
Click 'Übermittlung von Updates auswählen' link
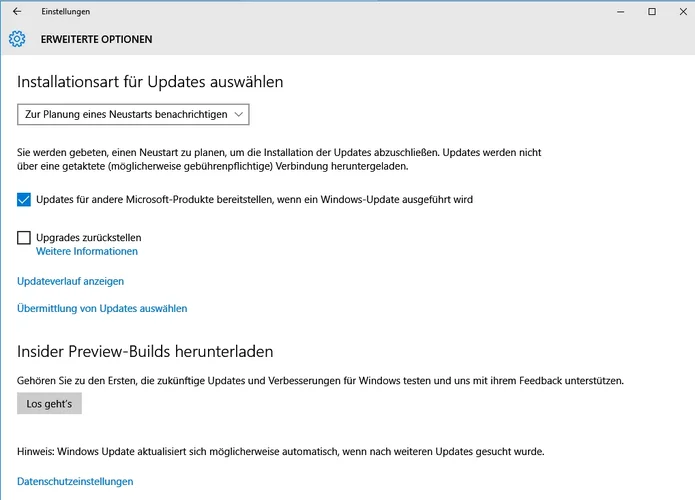pyautogui.click(x=102, y=309)
